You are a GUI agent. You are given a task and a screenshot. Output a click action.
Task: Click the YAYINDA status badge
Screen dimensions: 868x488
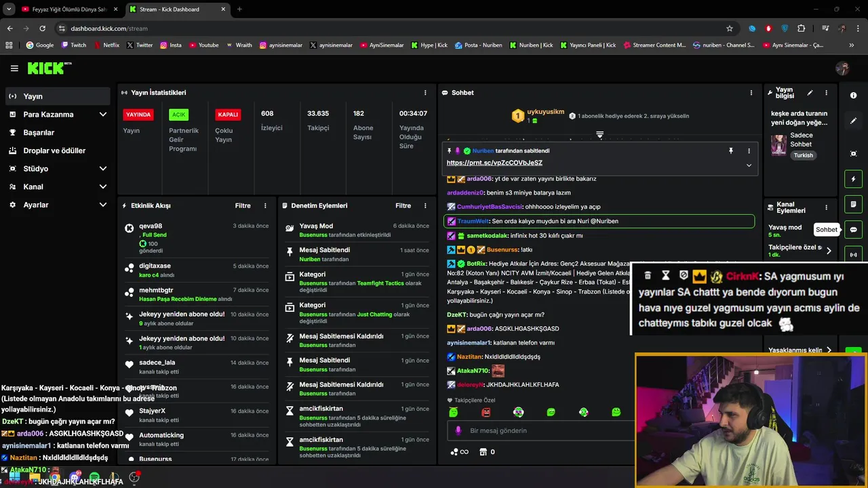coord(138,115)
